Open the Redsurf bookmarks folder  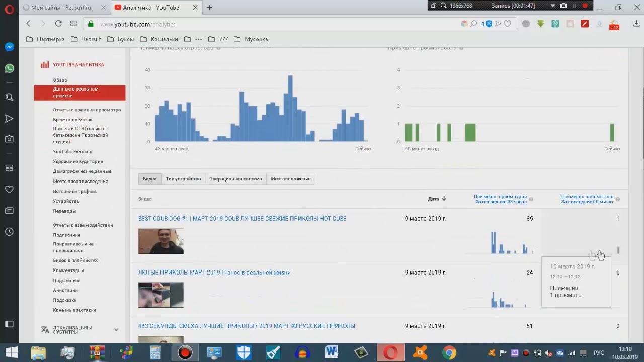86,39
